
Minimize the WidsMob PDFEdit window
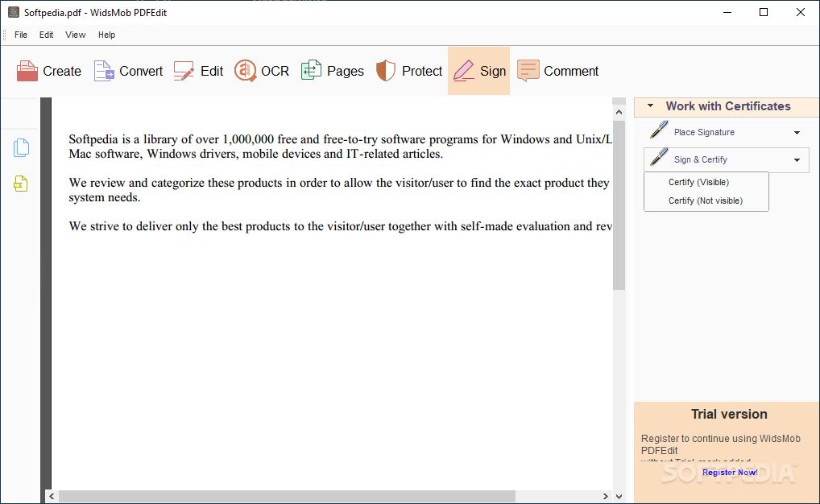pos(727,12)
